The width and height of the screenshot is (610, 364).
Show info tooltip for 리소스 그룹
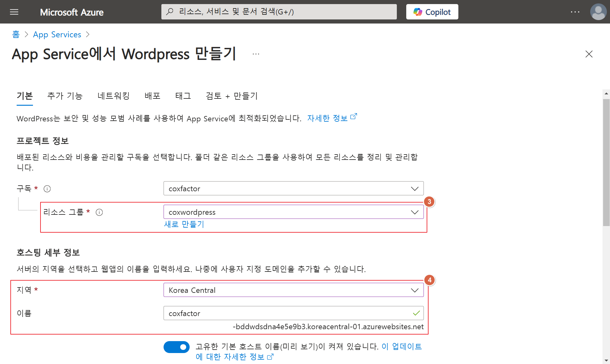pyautogui.click(x=99, y=212)
